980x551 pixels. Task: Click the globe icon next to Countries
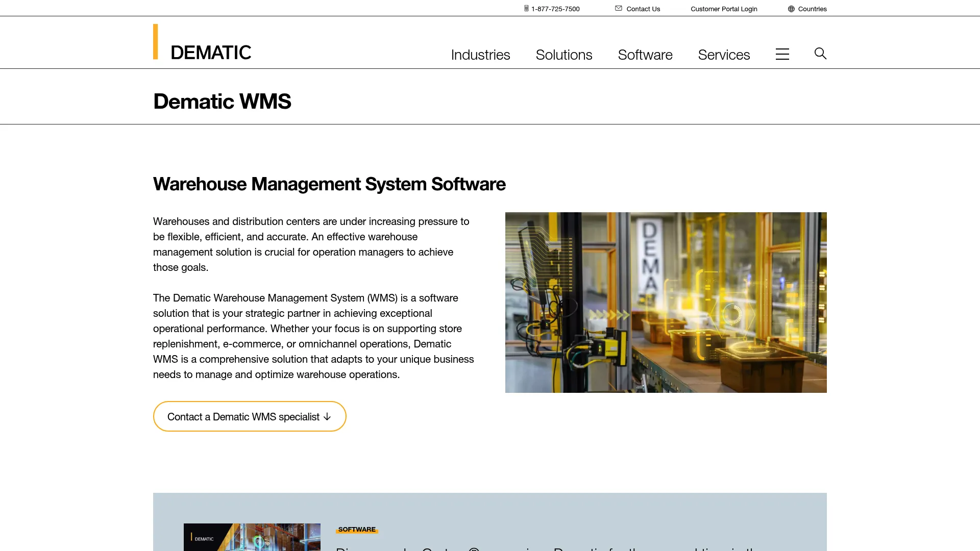pos(791,8)
